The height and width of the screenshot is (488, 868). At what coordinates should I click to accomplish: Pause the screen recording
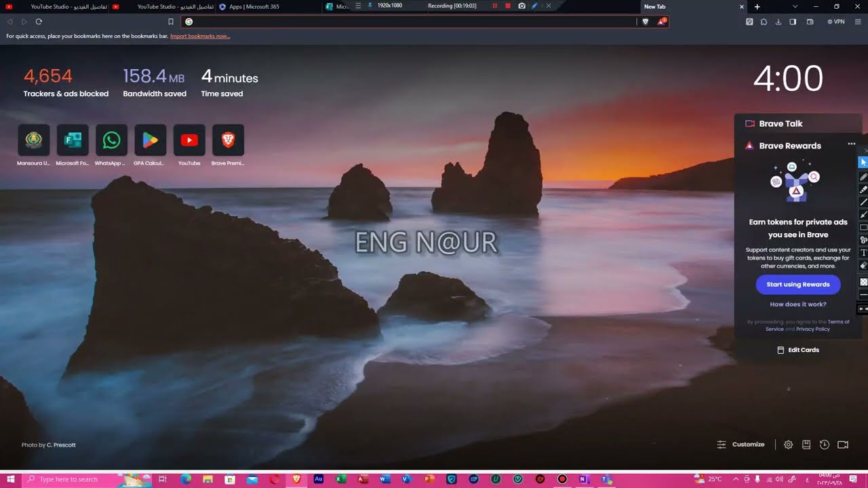pos(495,5)
